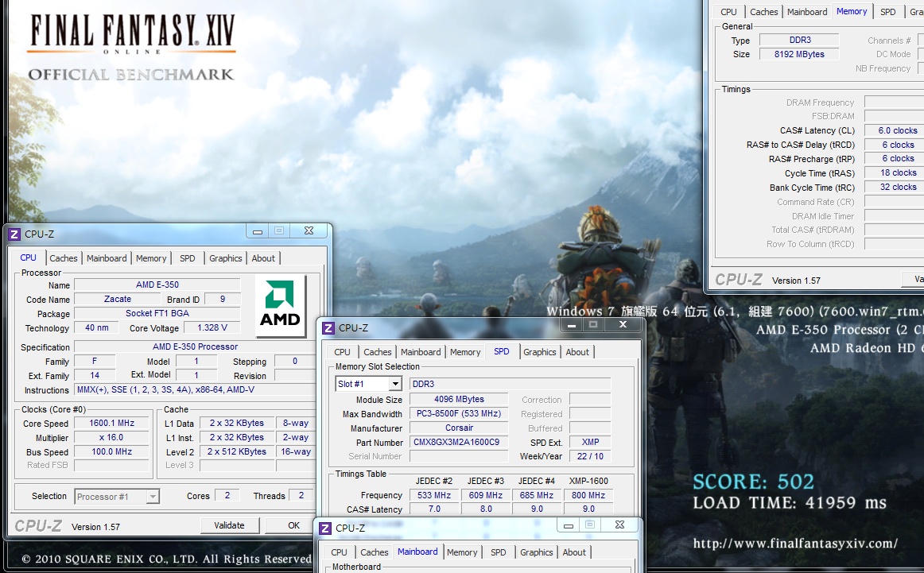Switch to CPU tab in the SPD CPU-Z window
This screenshot has height=573, width=924.
tap(343, 351)
